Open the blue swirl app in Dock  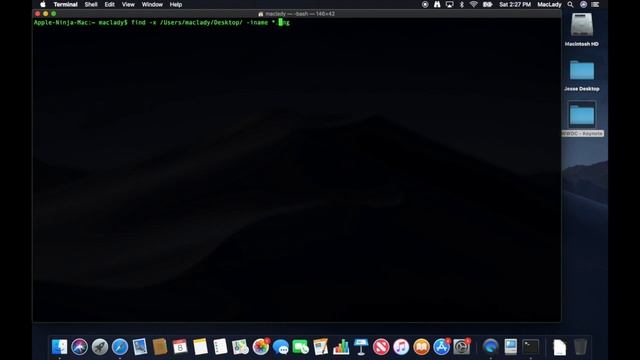click(x=491, y=347)
